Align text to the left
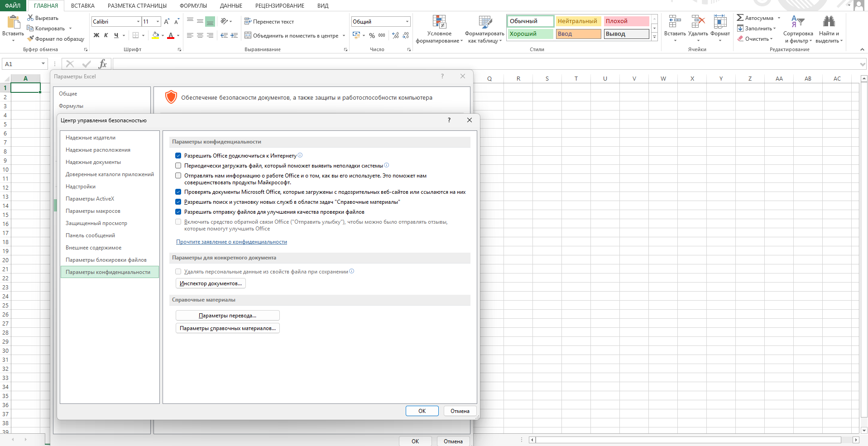The height and width of the screenshot is (446, 868). (190, 35)
